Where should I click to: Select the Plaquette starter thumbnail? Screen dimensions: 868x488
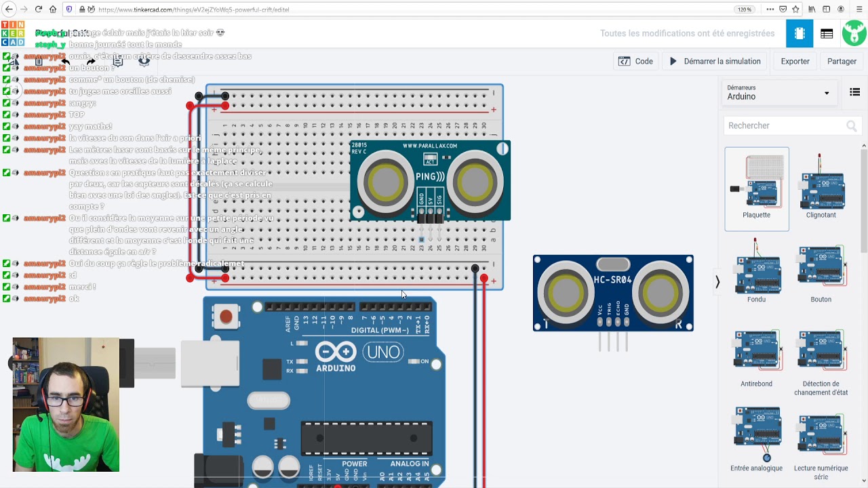click(x=757, y=188)
